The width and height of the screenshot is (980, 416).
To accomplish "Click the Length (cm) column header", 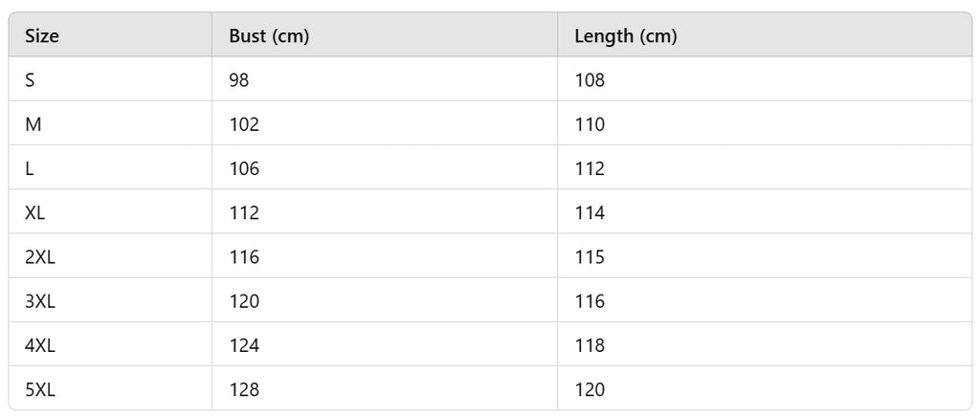I will pyautogui.click(x=625, y=36).
